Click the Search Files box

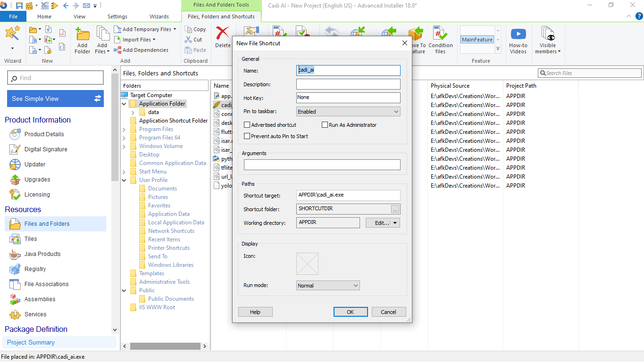coord(590,73)
